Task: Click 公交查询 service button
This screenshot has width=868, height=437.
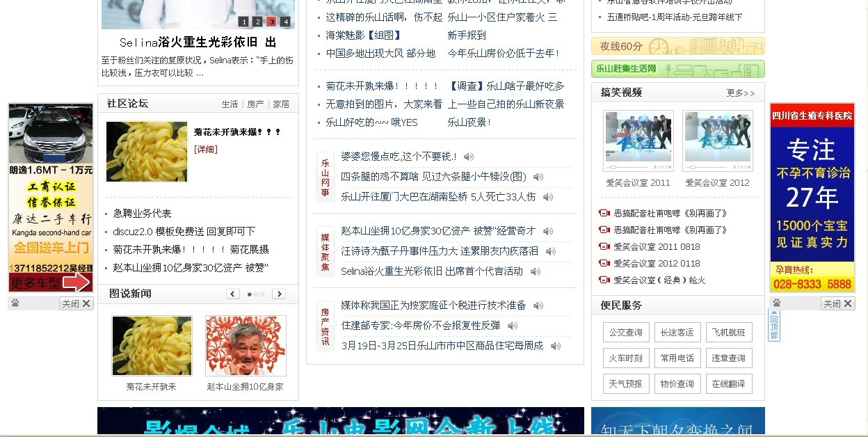Action: 626,333
